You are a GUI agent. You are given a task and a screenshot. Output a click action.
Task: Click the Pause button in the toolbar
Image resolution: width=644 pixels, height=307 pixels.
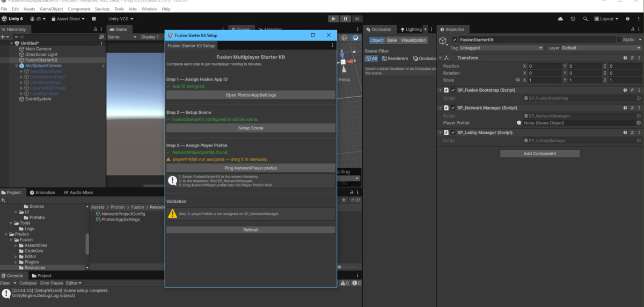[x=346, y=19]
